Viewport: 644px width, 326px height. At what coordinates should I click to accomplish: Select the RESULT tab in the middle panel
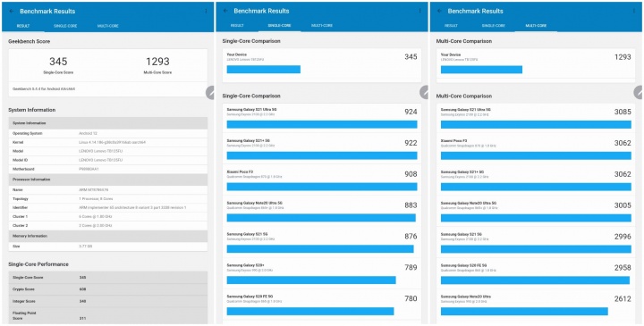point(237,25)
